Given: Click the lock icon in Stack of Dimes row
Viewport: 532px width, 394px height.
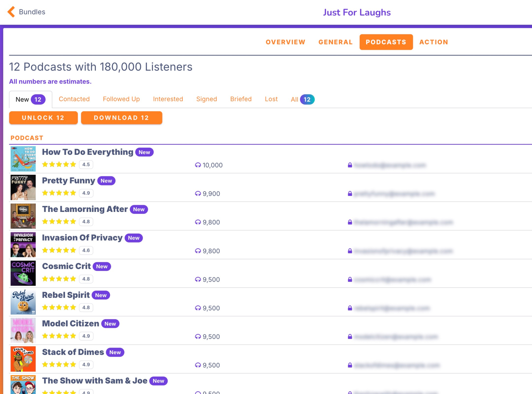Looking at the screenshot, I should [350, 365].
